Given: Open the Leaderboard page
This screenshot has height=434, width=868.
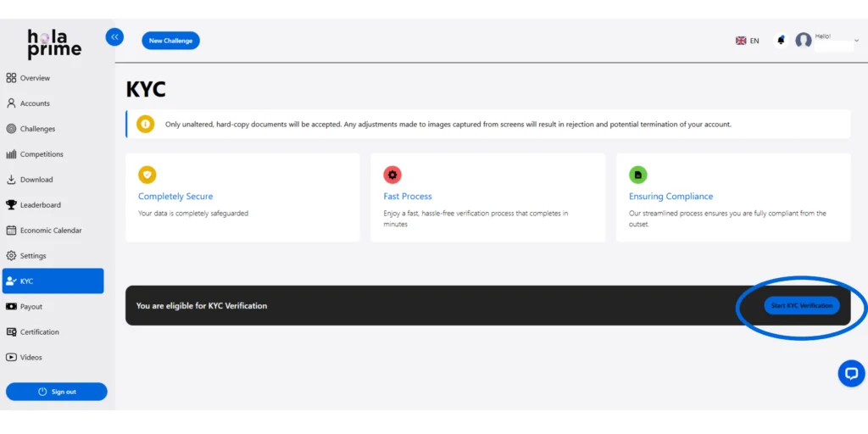Looking at the screenshot, I should click(40, 205).
